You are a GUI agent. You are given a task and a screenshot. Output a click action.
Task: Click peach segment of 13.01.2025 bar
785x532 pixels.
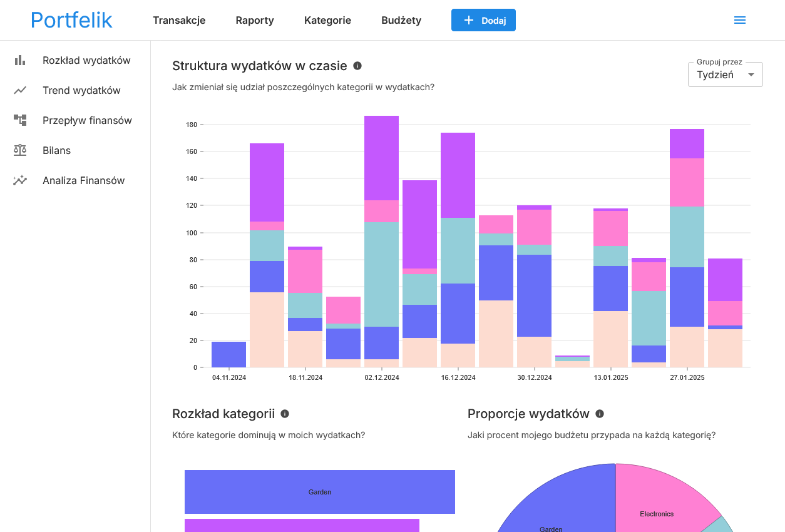click(x=611, y=339)
